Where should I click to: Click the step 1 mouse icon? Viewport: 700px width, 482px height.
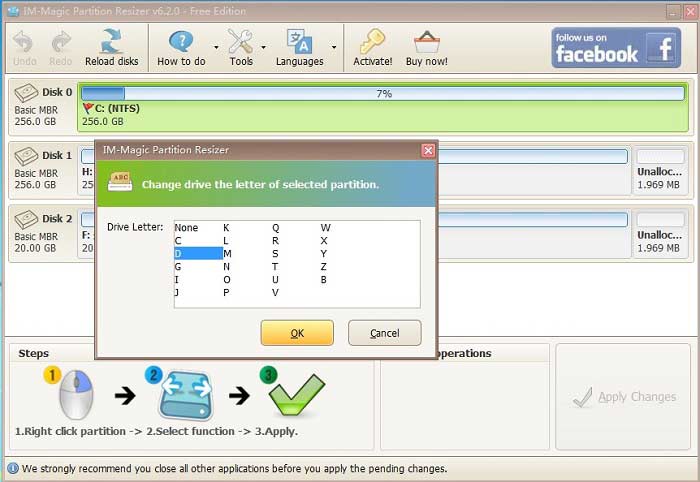(x=75, y=394)
